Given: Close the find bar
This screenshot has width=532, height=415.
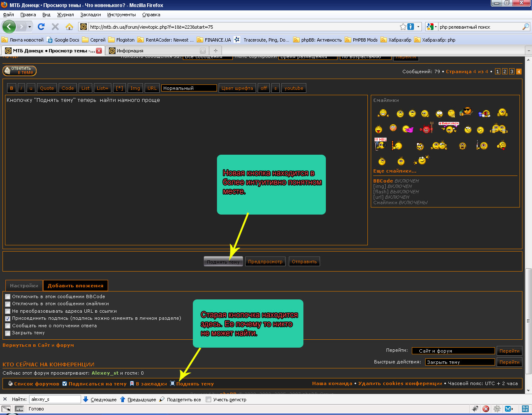Looking at the screenshot, I should [5, 399].
